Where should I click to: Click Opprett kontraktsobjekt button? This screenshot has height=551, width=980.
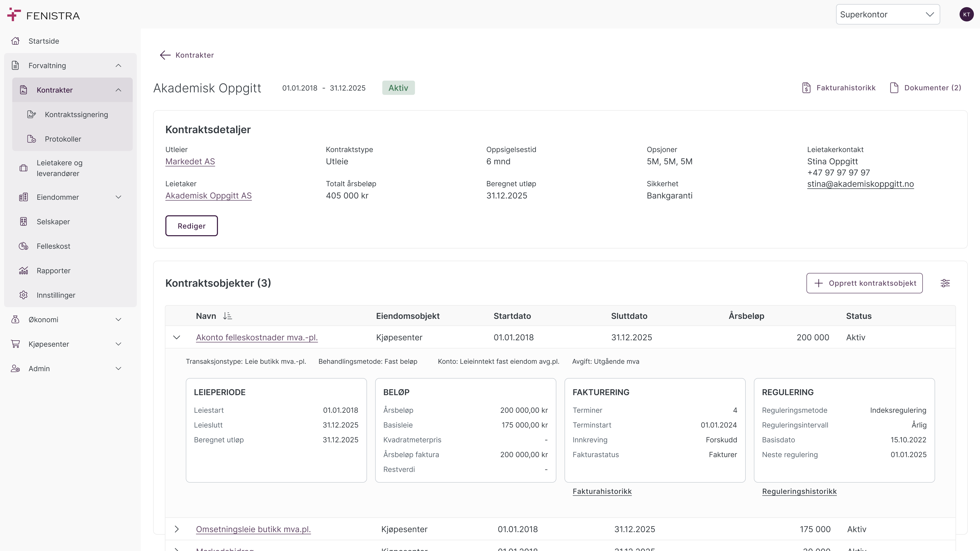[864, 283]
